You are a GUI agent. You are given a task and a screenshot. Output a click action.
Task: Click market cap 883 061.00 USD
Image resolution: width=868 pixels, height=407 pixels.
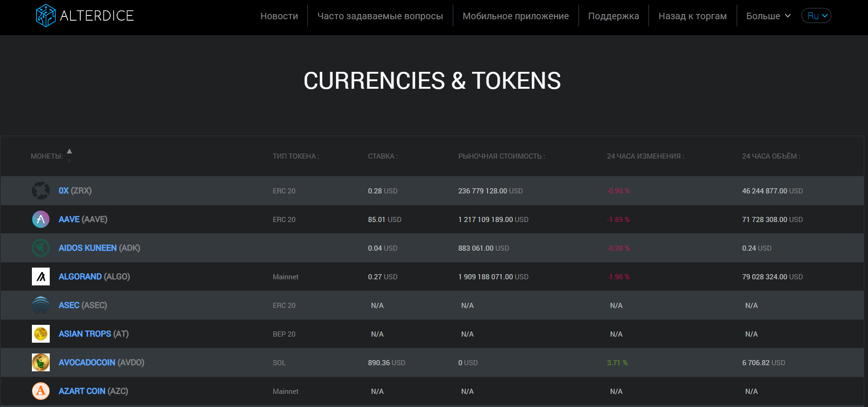[484, 248]
